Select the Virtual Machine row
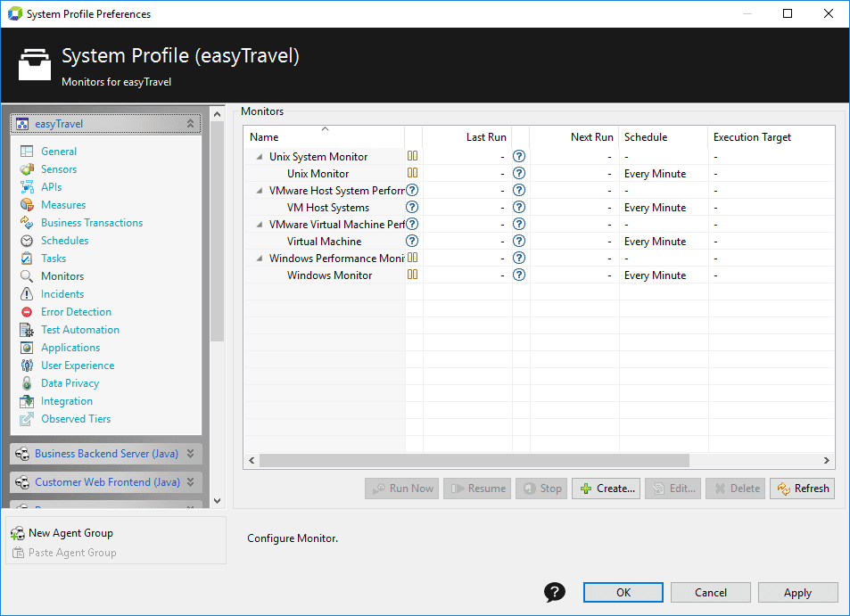The width and height of the screenshot is (850, 616). coord(539,241)
